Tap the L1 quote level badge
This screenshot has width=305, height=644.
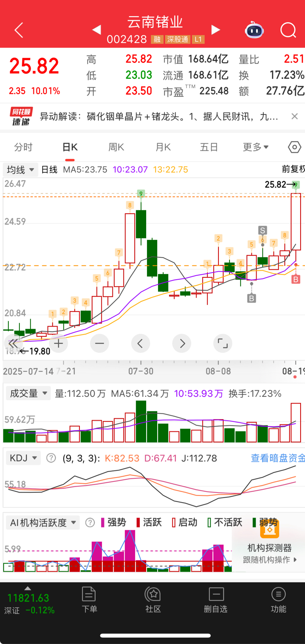coord(198,39)
